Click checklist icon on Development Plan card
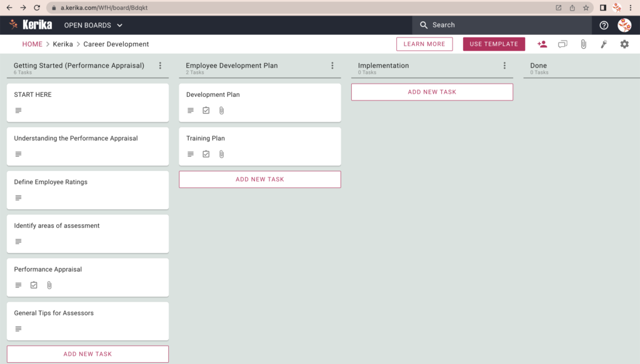640x364 pixels. pos(206,111)
